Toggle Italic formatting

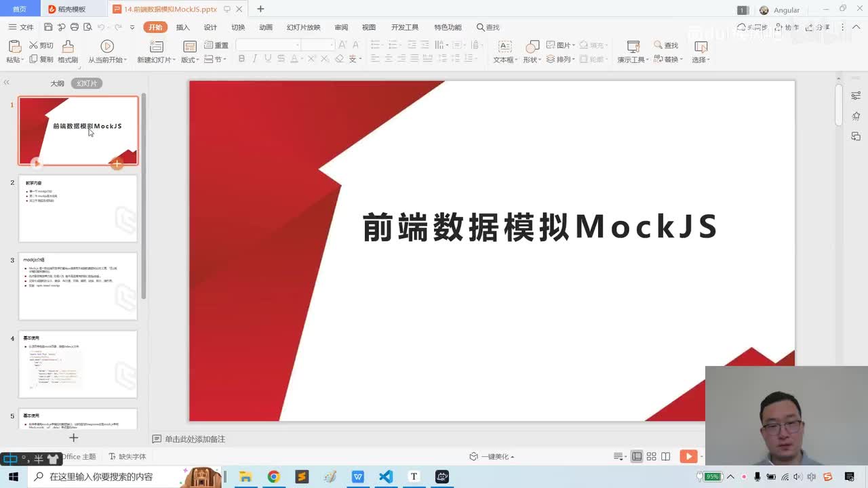[254, 59]
